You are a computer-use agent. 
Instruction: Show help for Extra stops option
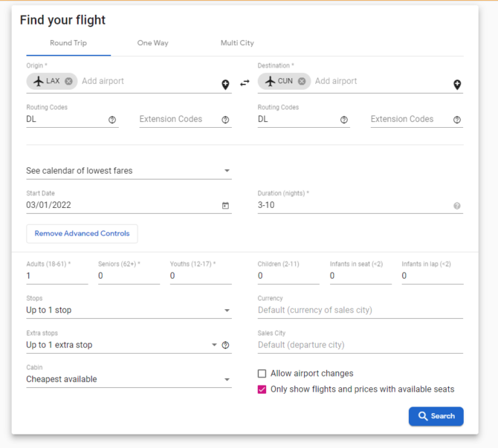click(225, 345)
